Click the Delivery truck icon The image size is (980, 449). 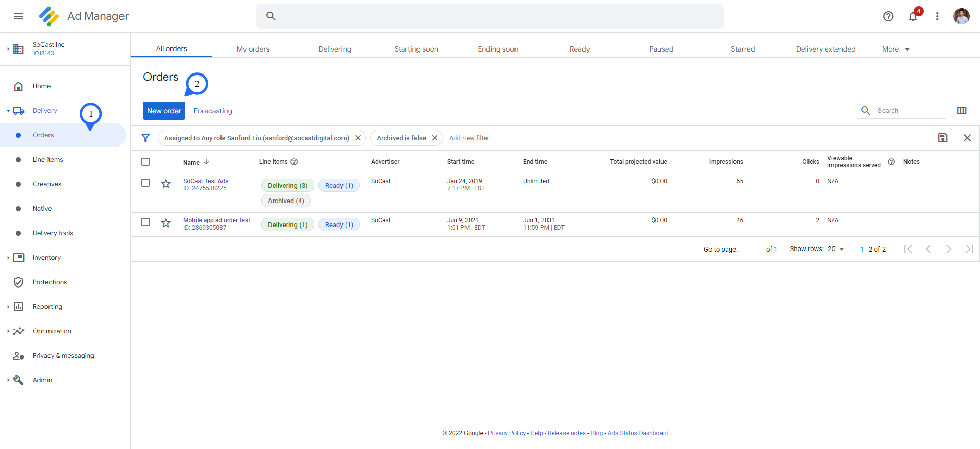pos(18,111)
